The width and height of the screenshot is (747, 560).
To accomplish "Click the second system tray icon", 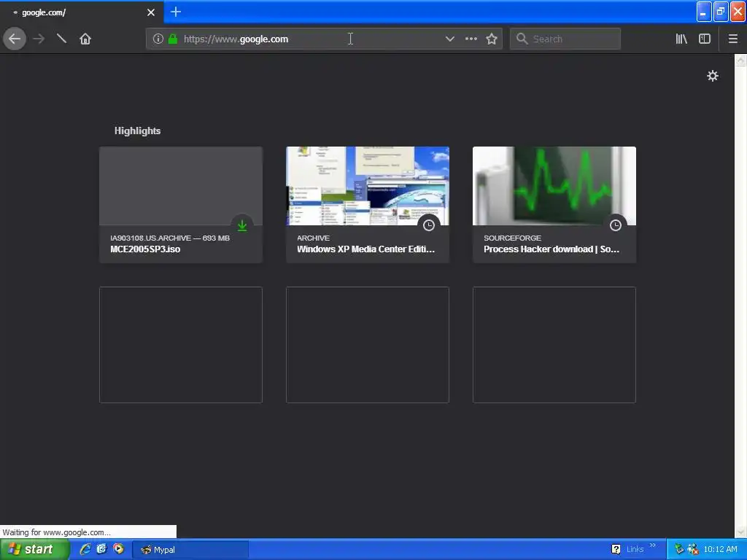I will [x=693, y=549].
